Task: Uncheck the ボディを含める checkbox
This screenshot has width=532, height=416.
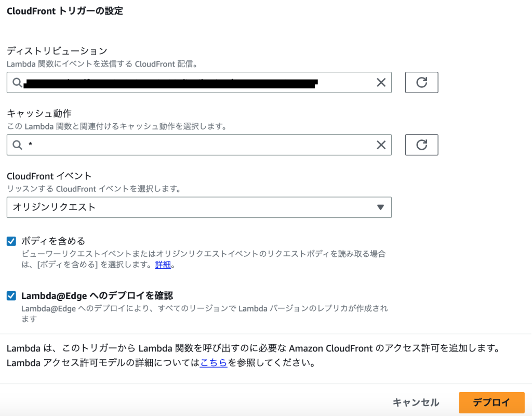Action: (x=10, y=241)
